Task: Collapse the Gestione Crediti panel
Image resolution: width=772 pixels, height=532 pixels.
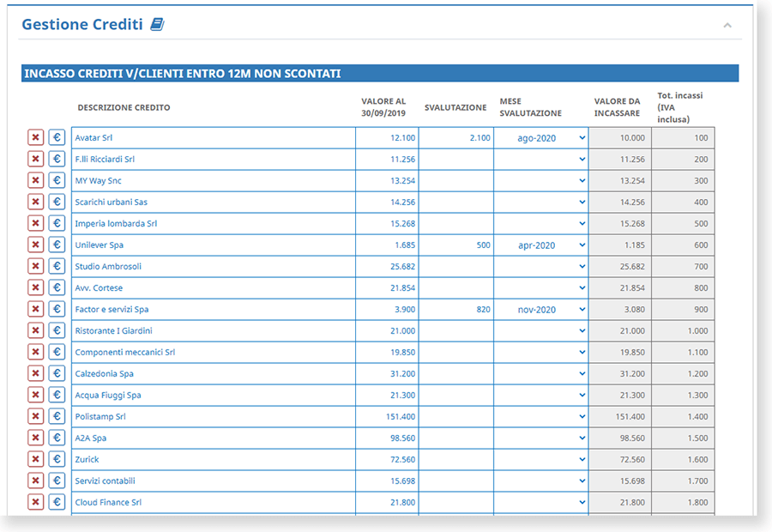Action: (x=727, y=25)
